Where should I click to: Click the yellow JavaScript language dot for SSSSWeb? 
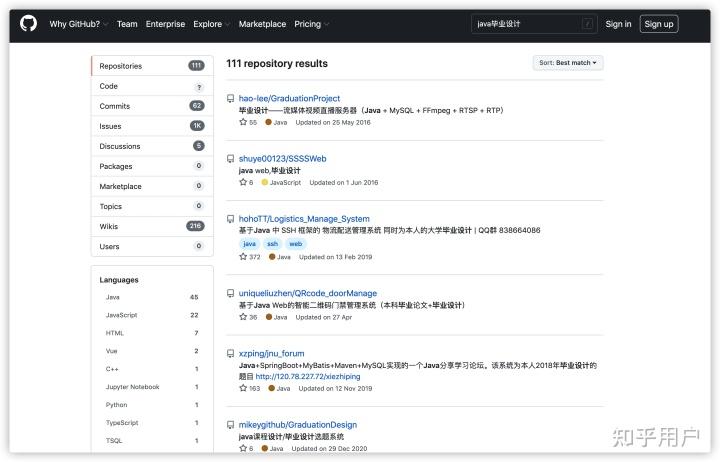tap(264, 182)
